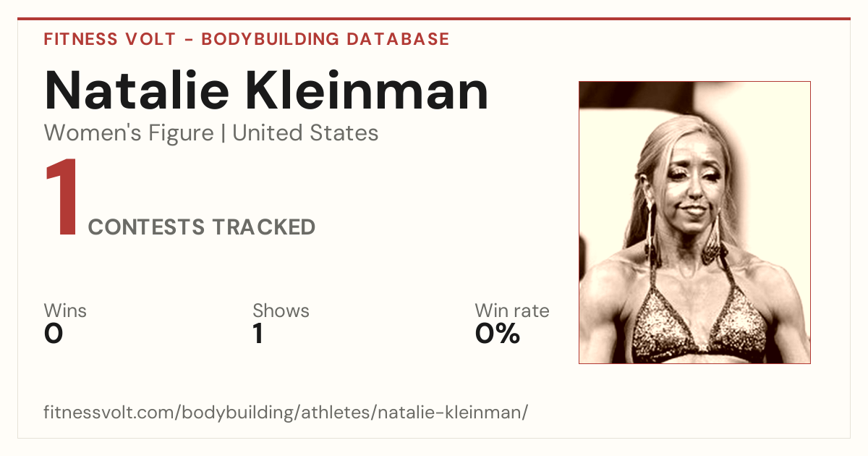Screen dimensions: 868x456
Task: Click the 0 value under Wins
Action: tap(54, 334)
